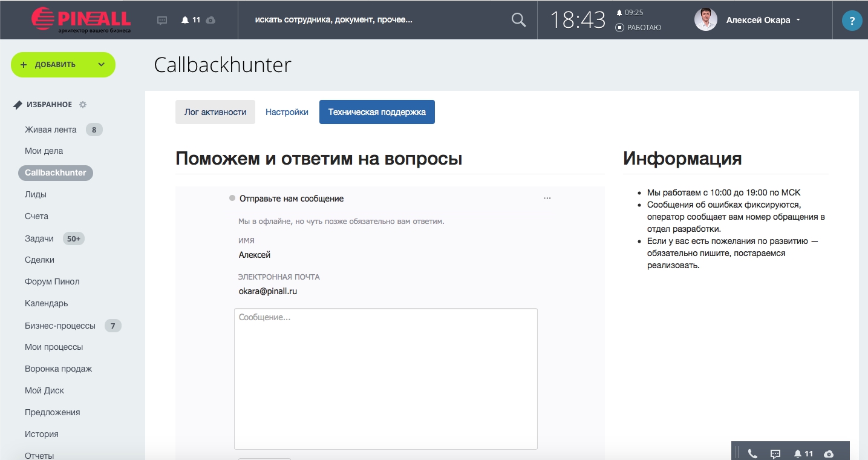Click the chat messages icon in header
This screenshot has width=868, height=460.
pos(162,20)
